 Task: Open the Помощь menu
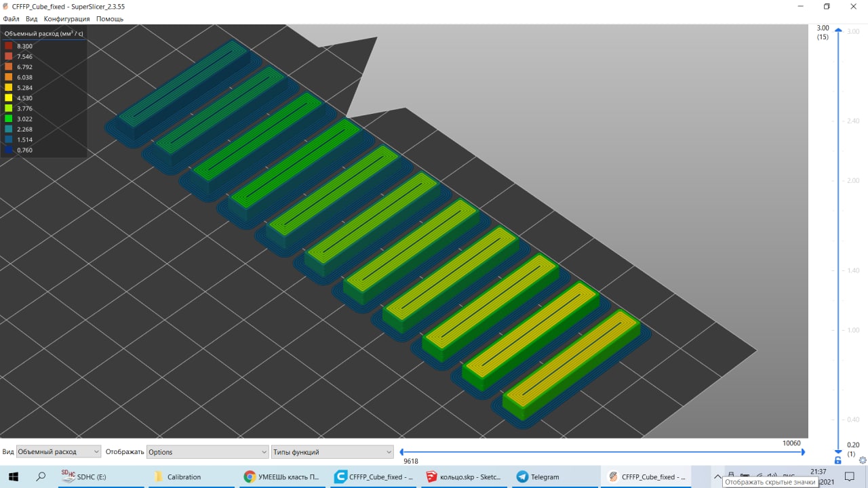(109, 19)
